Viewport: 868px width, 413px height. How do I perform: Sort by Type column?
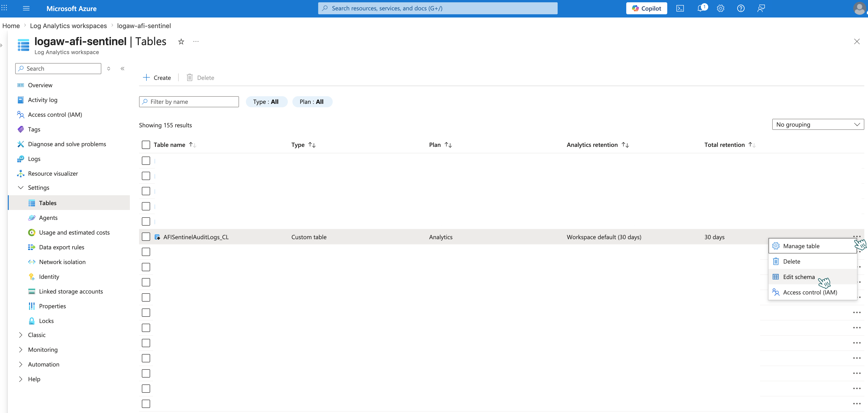tap(312, 145)
